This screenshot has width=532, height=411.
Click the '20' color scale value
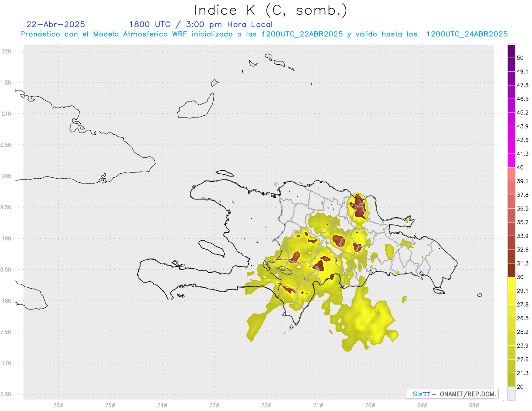click(x=520, y=387)
